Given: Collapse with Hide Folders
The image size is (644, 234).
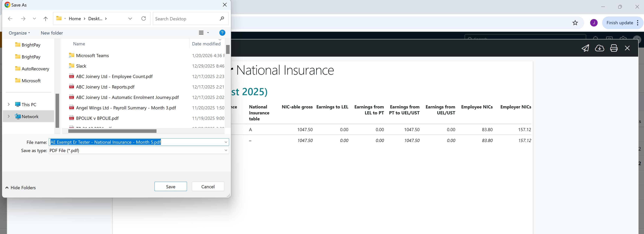Looking at the screenshot, I should [x=21, y=188].
